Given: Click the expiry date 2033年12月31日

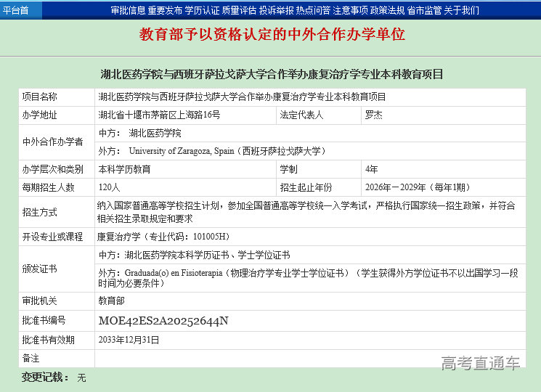Looking at the screenshot, I should coord(129,339).
